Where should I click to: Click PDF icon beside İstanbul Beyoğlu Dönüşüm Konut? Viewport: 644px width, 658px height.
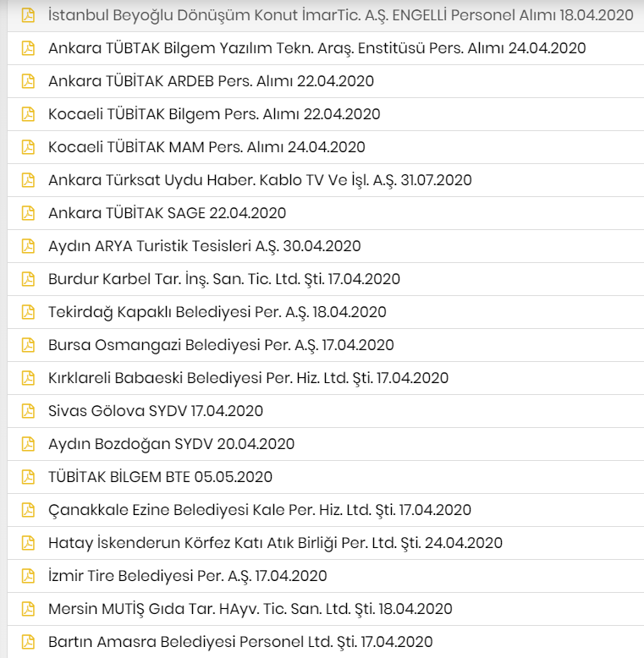tap(28, 14)
